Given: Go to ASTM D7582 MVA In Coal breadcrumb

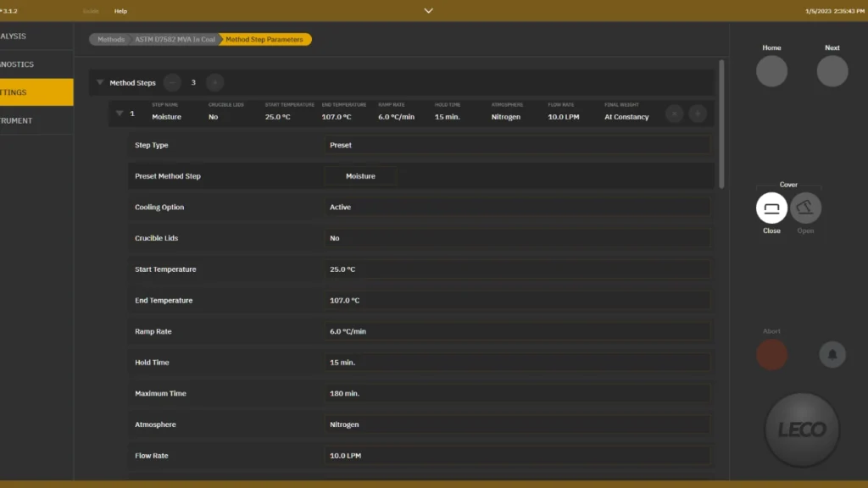Looking at the screenshot, I should (175, 39).
